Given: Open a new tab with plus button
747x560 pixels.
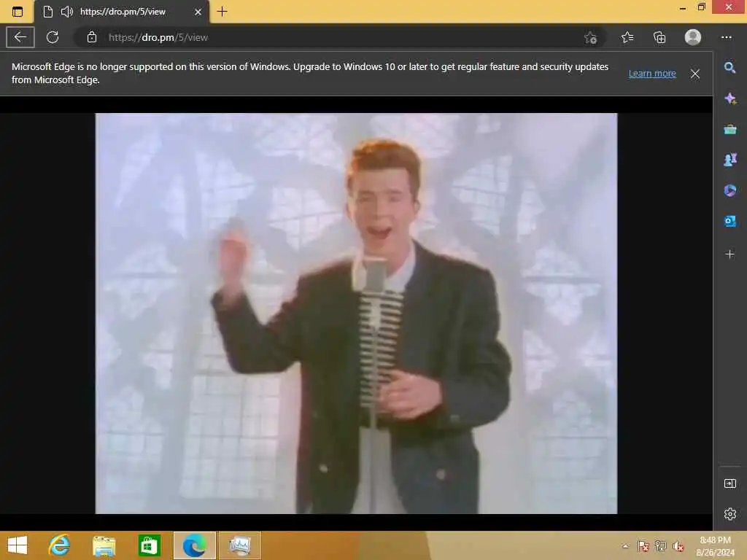Looking at the screenshot, I should (222, 12).
